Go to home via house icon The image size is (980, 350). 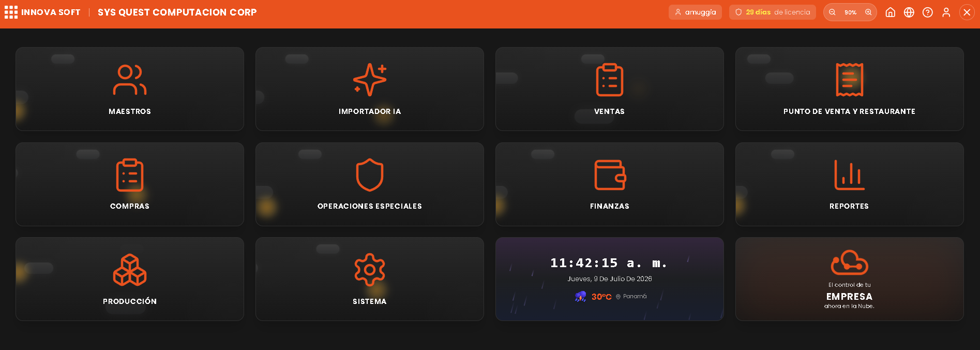pos(890,12)
